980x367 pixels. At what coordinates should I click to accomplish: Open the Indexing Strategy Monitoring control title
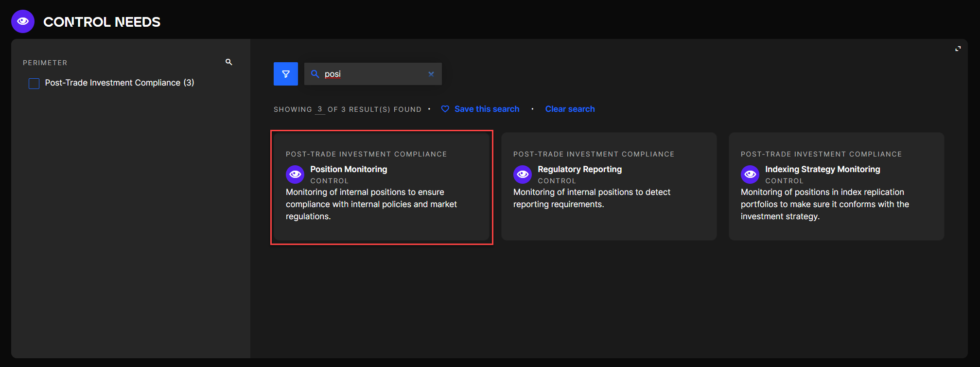pos(822,169)
